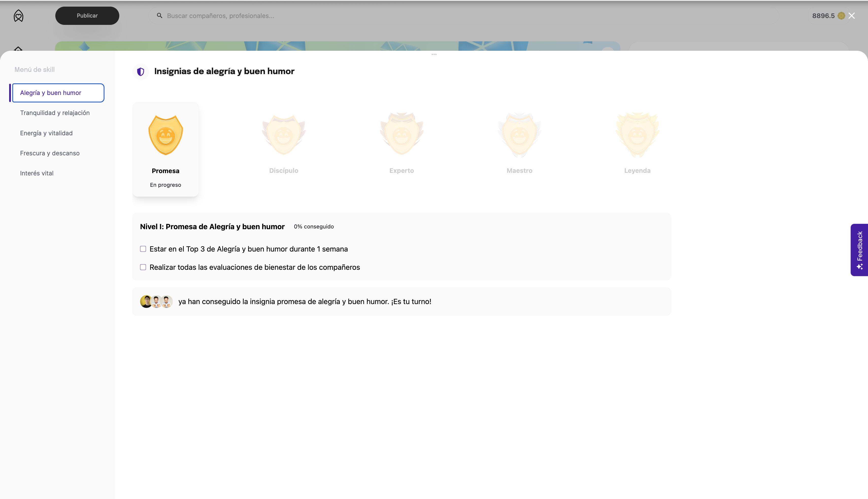
Task: Click the third colleague avatar
Action: (166, 302)
